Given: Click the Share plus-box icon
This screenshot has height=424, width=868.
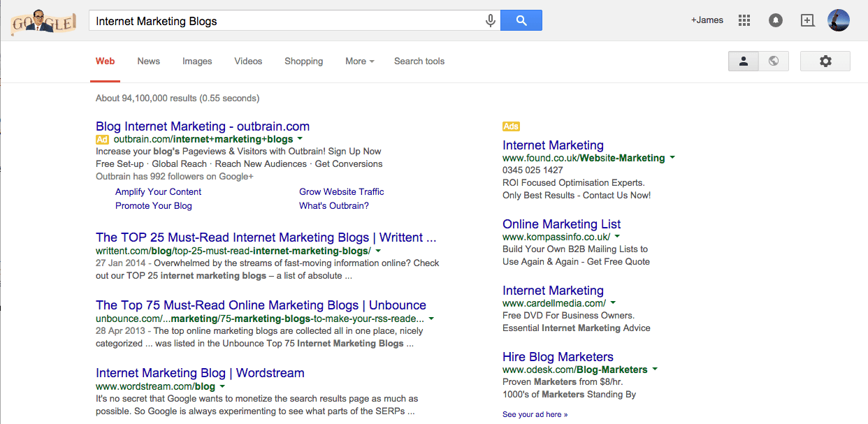Looking at the screenshot, I should point(807,20).
